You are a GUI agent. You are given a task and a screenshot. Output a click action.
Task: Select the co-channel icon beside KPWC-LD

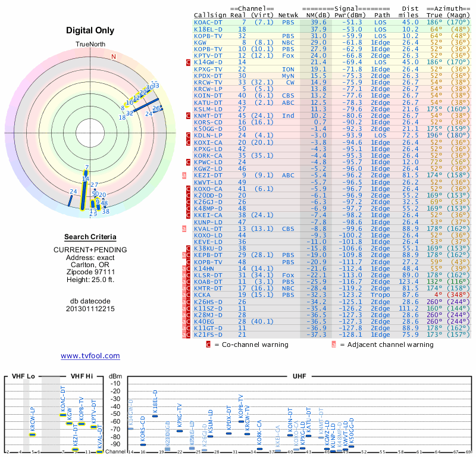[189, 161]
